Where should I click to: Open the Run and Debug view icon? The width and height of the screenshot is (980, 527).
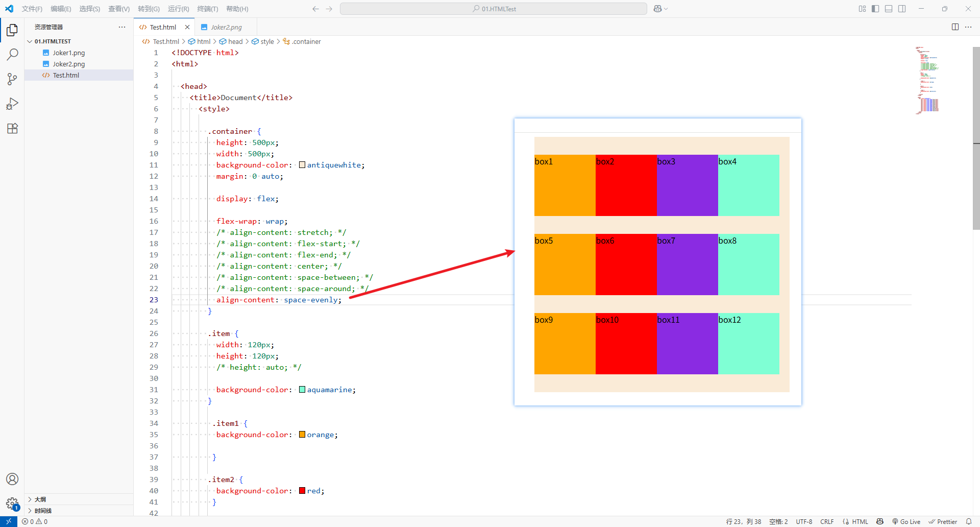(12, 104)
